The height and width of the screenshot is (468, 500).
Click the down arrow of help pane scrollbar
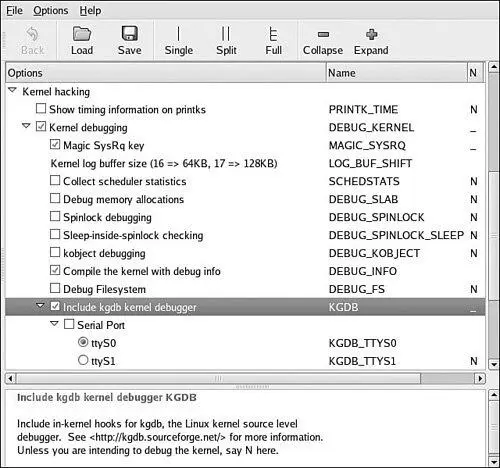[x=494, y=462]
